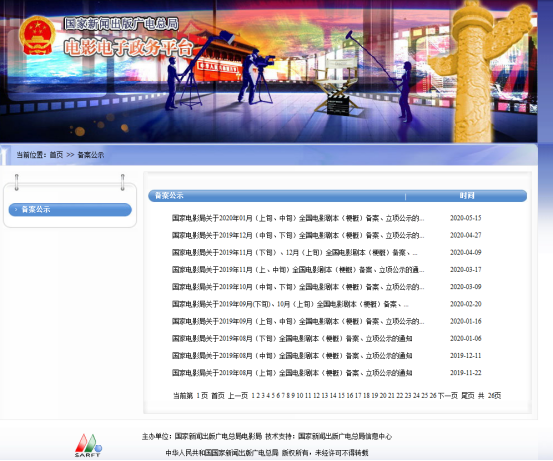Screen dimensions: 553x461
Task: Go to page 10 in pagination
Action: [x=300, y=396]
